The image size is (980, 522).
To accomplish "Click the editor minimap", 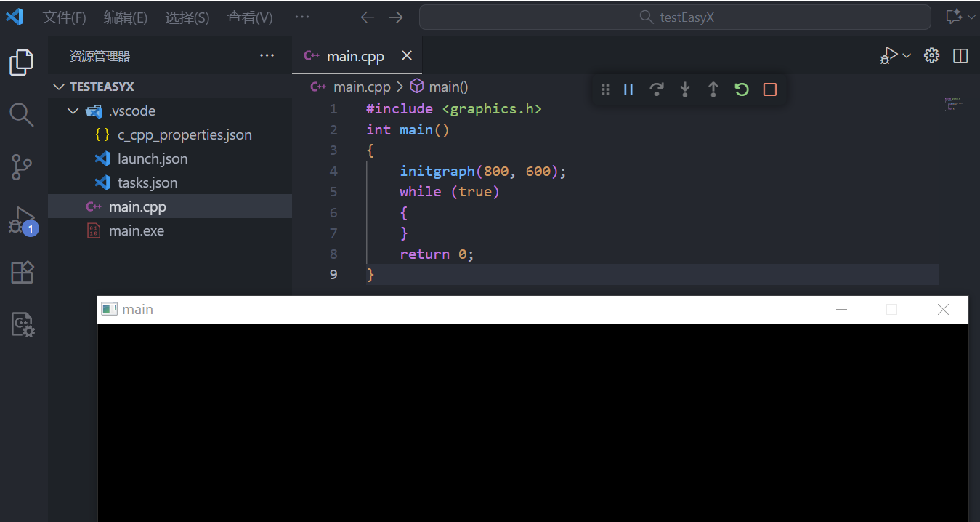I will (954, 104).
